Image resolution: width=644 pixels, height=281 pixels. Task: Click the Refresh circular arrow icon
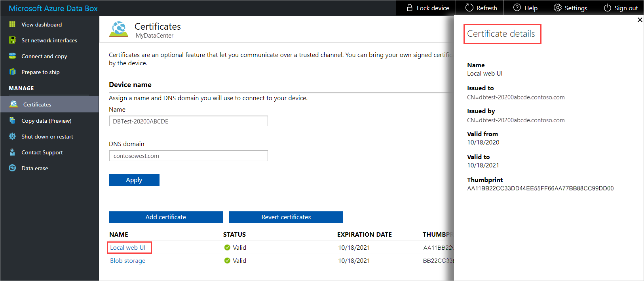pyautogui.click(x=469, y=8)
